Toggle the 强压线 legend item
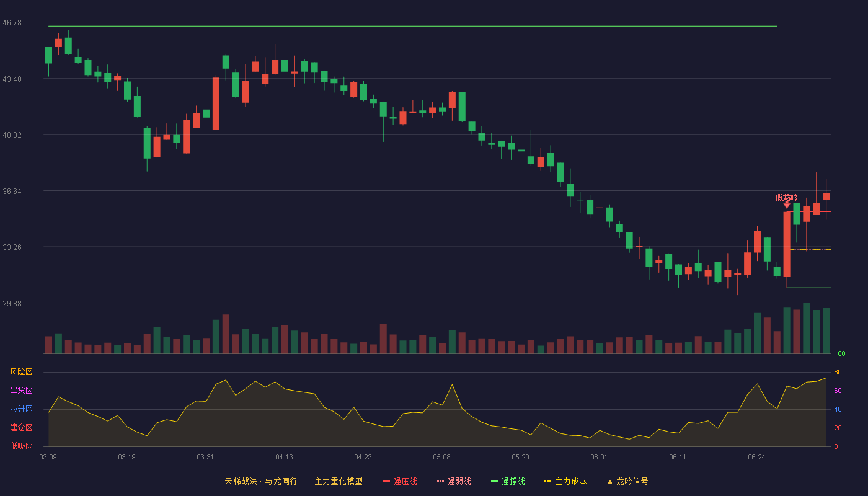This screenshot has height=496, width=868. tap(400, 481)
